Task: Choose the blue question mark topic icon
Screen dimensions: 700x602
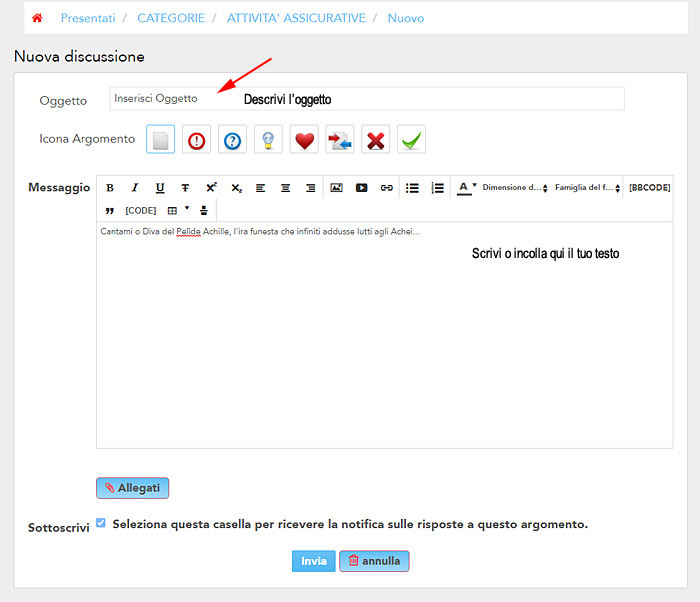Action: click(232, 140)
